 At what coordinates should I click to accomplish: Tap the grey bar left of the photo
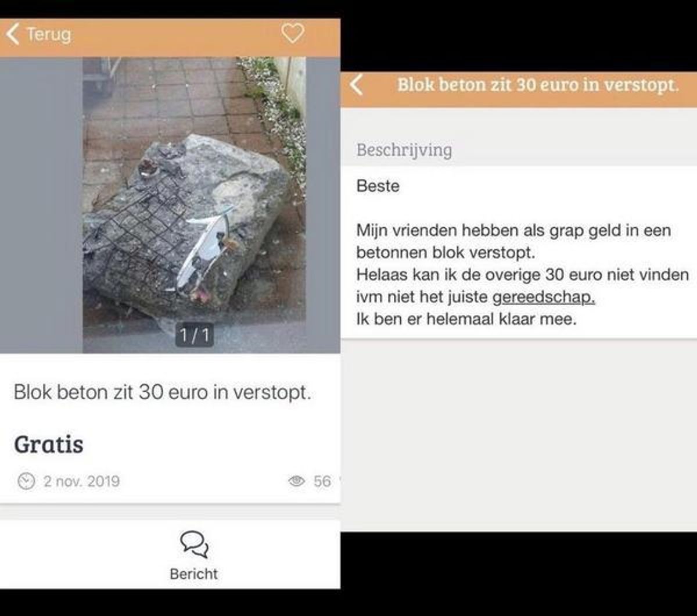(x=41, y=205)
